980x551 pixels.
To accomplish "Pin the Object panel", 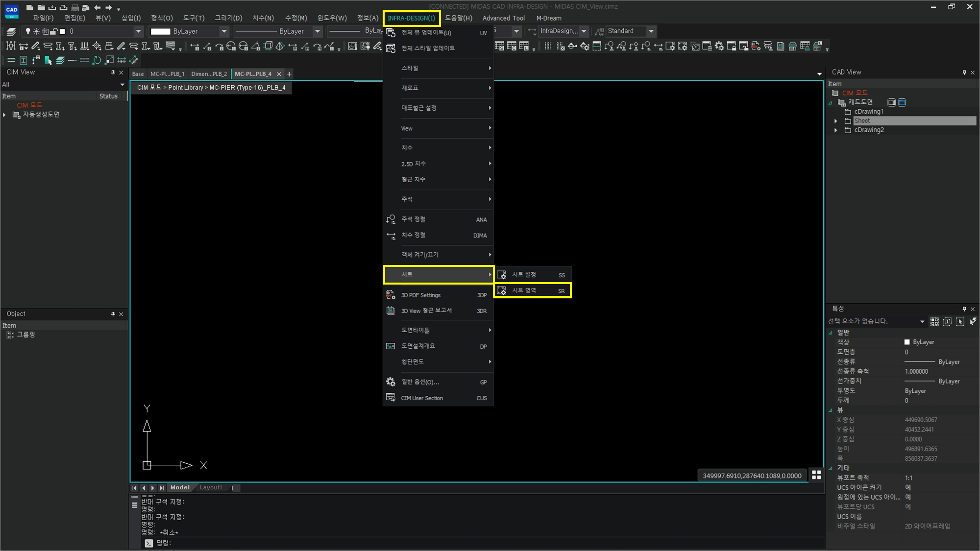I will click(x=113, y=314).
